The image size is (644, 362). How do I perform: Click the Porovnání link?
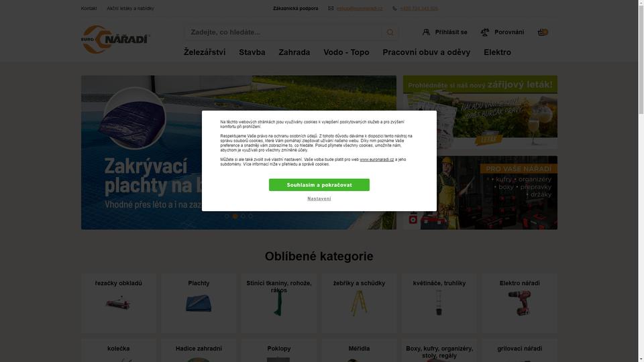(509, 32)
